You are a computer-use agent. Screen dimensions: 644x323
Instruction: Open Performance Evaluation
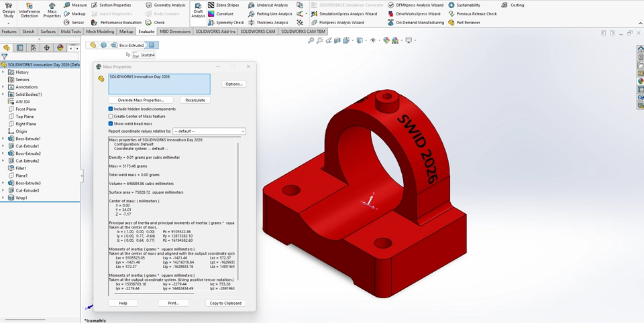point(116,23)
